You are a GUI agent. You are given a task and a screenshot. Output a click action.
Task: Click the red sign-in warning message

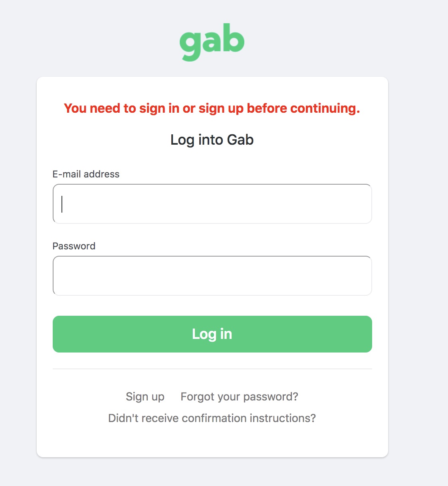(212, 108)
